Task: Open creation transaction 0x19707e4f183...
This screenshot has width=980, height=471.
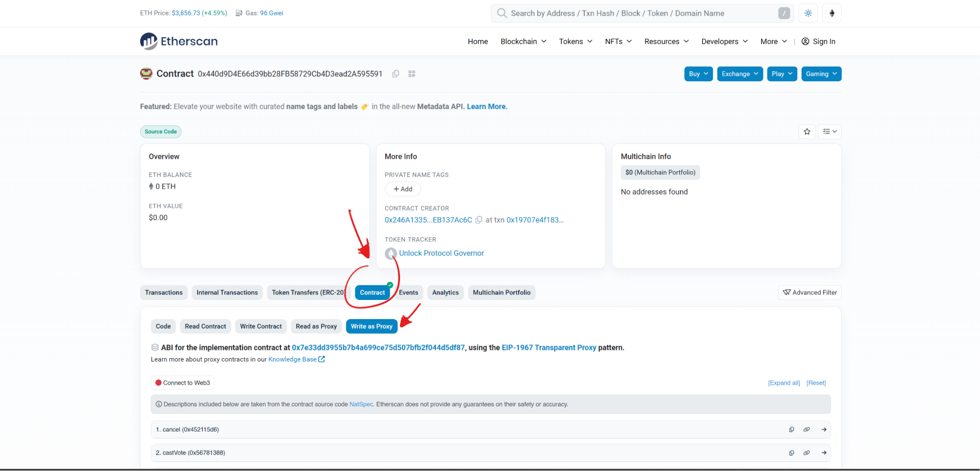Action: 535,220
